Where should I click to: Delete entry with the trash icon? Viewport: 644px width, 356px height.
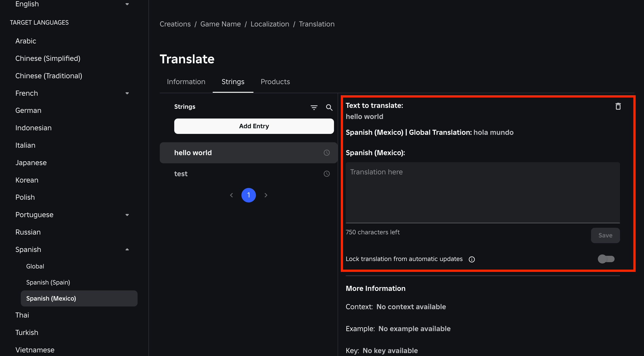pyautogui.click(x=618, y=107)
